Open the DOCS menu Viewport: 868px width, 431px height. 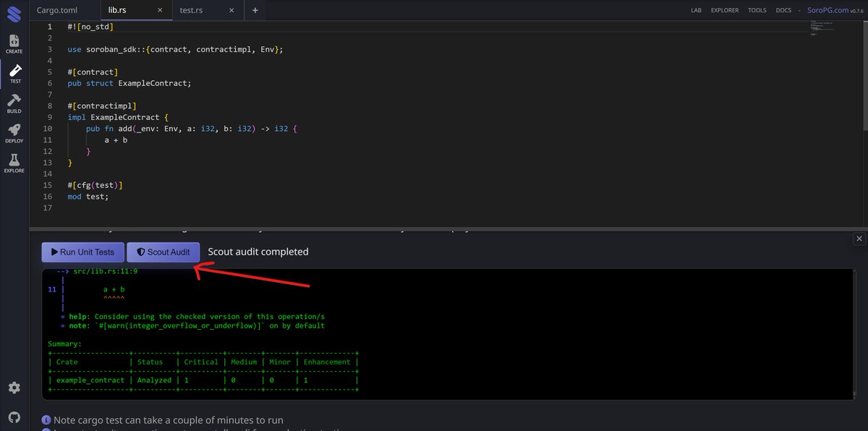783,10
